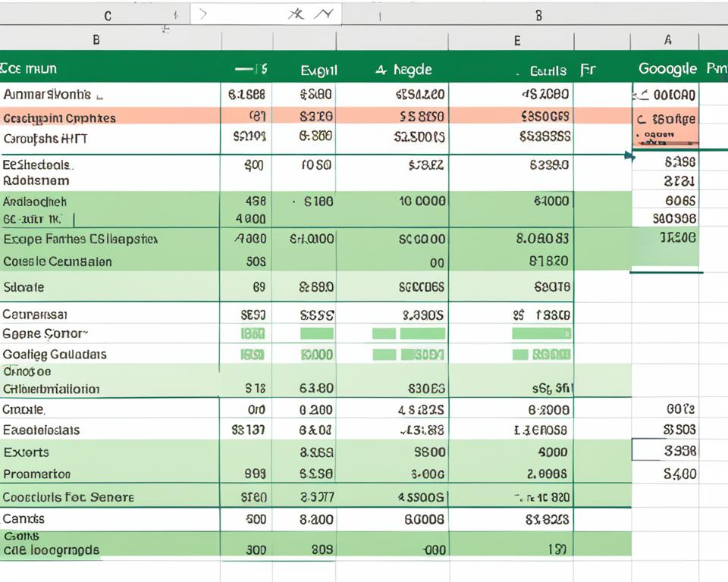This screenshot has height=582, width=728.
Task: Click the chevron arrow in the formula bar
Action: pyautogui.click(x=203, y=14)
